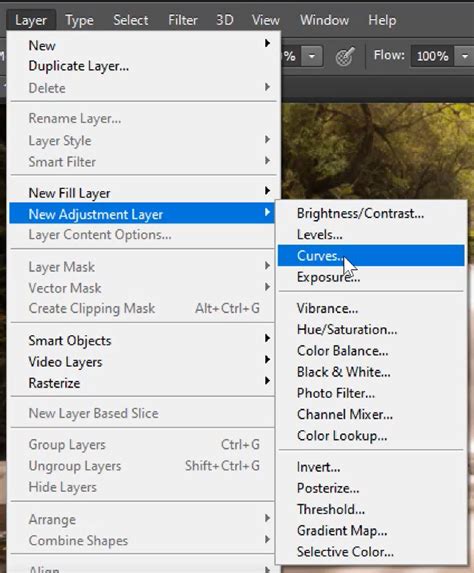Open the Window menu
The image size is (474, 573).
[324, 20]
